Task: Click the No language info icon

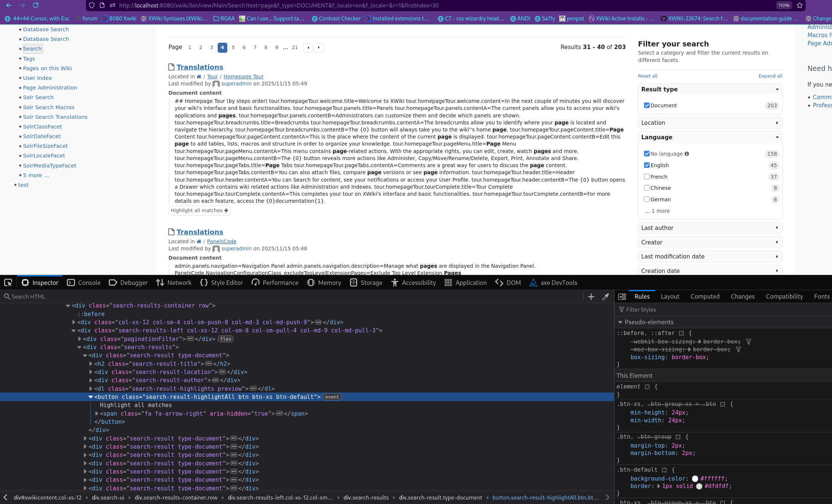Action: click(x=687, y=154)
